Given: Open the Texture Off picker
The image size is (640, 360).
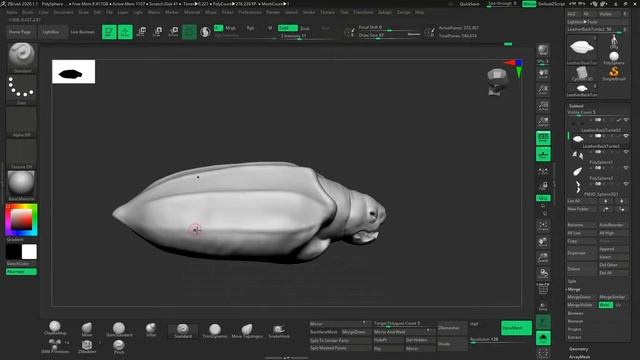Looking at the screenshot, I should coord(22,154).
